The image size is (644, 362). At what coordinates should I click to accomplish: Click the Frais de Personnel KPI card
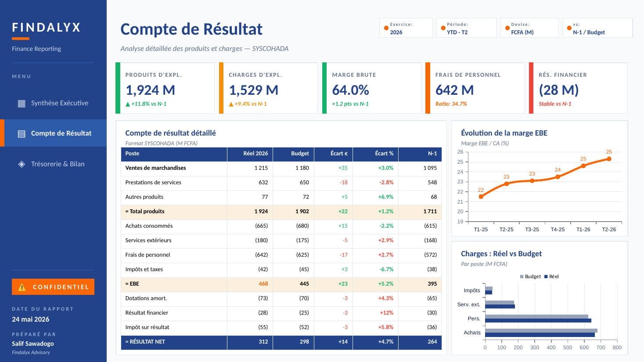(475, 88)
